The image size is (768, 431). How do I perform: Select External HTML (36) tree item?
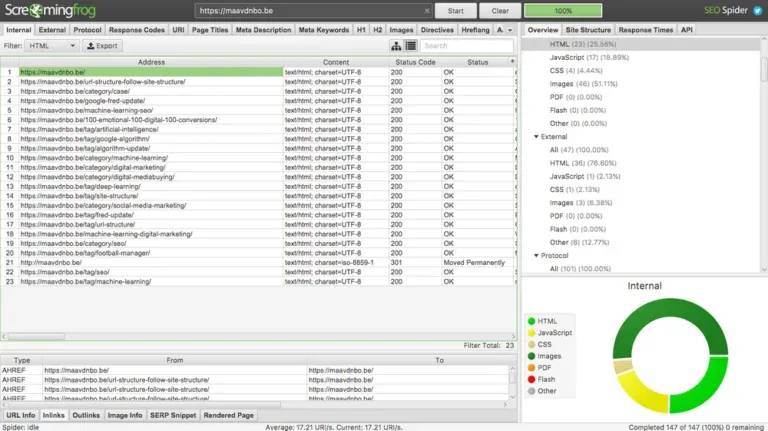pyautogui.click(x=583, y=163)
